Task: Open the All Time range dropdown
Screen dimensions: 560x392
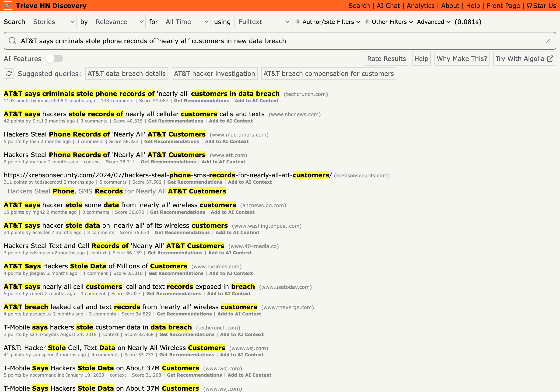Action: coord(186,22)
